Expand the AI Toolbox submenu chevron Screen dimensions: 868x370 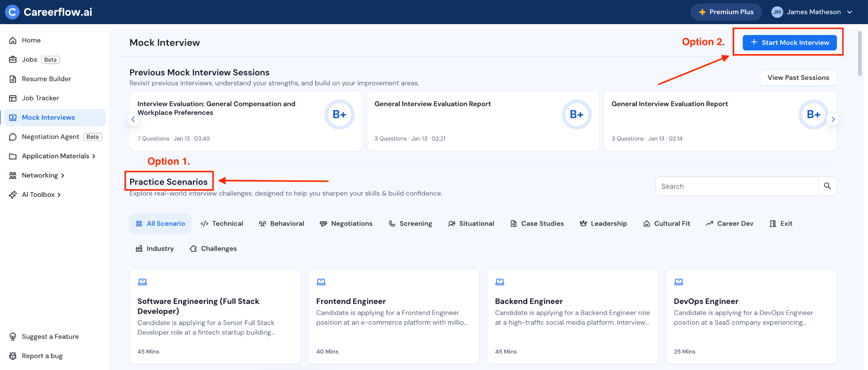point(59,195)
